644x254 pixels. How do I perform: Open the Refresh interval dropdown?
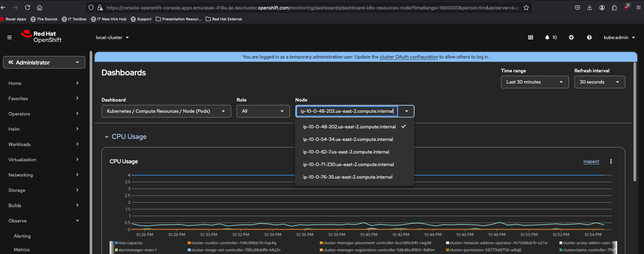[600, 82]
